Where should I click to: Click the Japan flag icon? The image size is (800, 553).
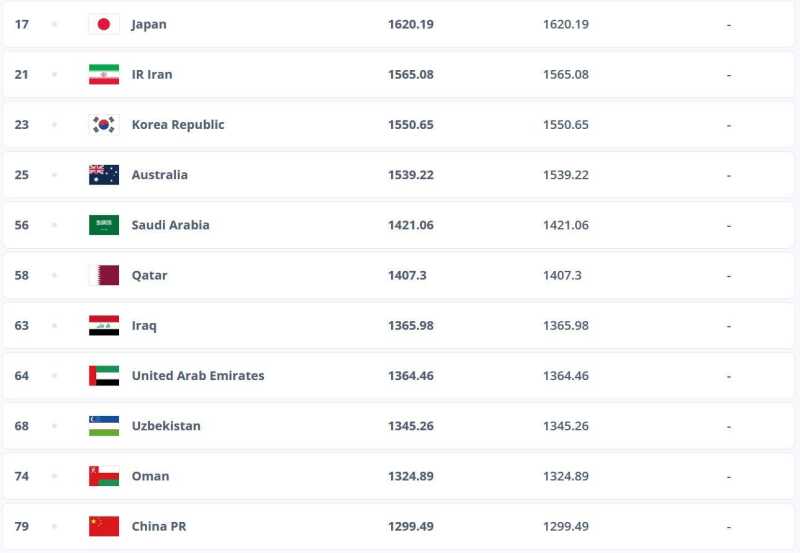(103, 24)
